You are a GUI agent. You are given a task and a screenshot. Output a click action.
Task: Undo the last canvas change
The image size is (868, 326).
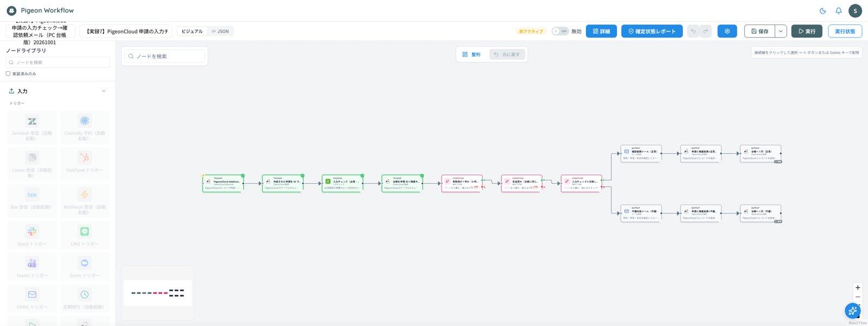(x=693, y=31)
